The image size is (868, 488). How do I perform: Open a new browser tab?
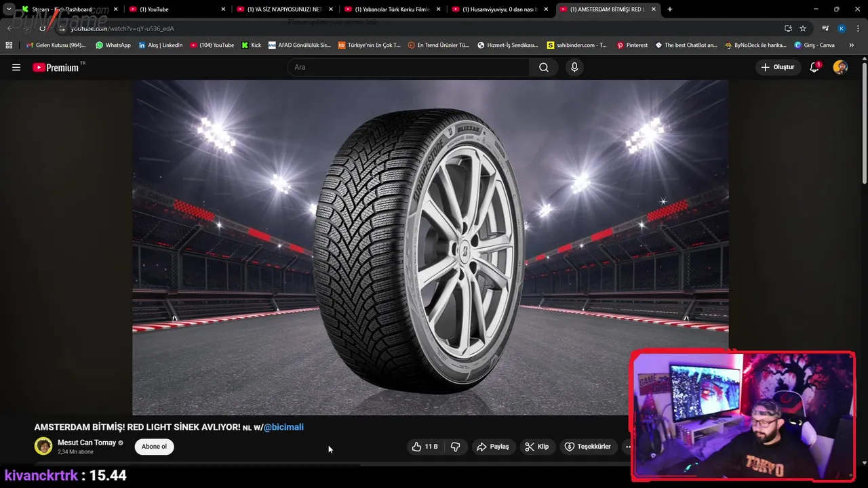click(x=670, y=9)
